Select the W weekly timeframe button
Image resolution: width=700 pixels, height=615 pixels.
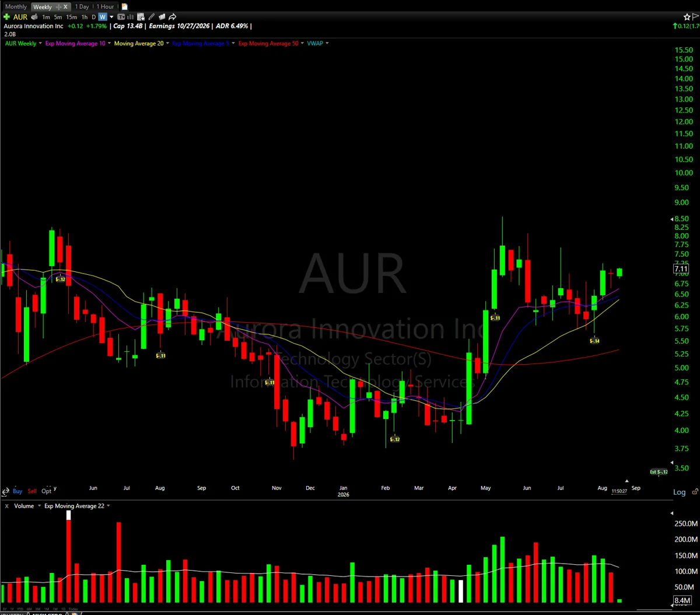(103, 17)
